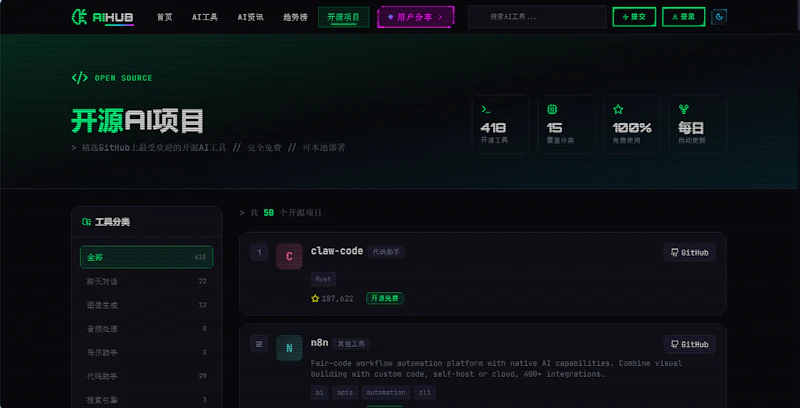Toggle the dark mode moon icon
The width and height of the screenshot is (800, 408).
pos(719,17)
